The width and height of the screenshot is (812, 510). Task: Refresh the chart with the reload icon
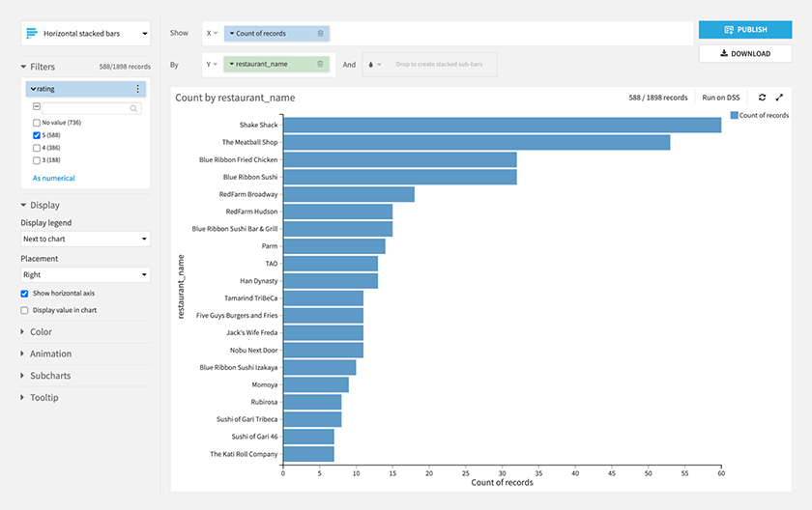pyautogui.click(x=762, y=98)
